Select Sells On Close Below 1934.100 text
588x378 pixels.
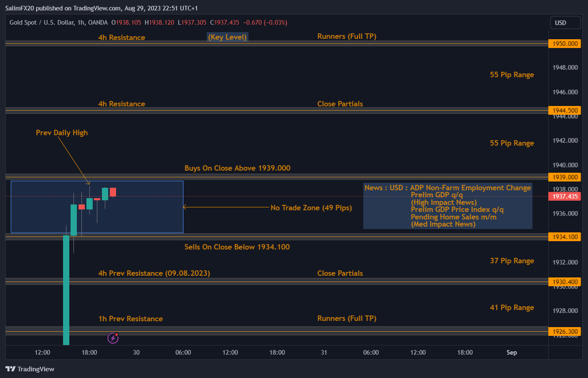coord(237,247)
